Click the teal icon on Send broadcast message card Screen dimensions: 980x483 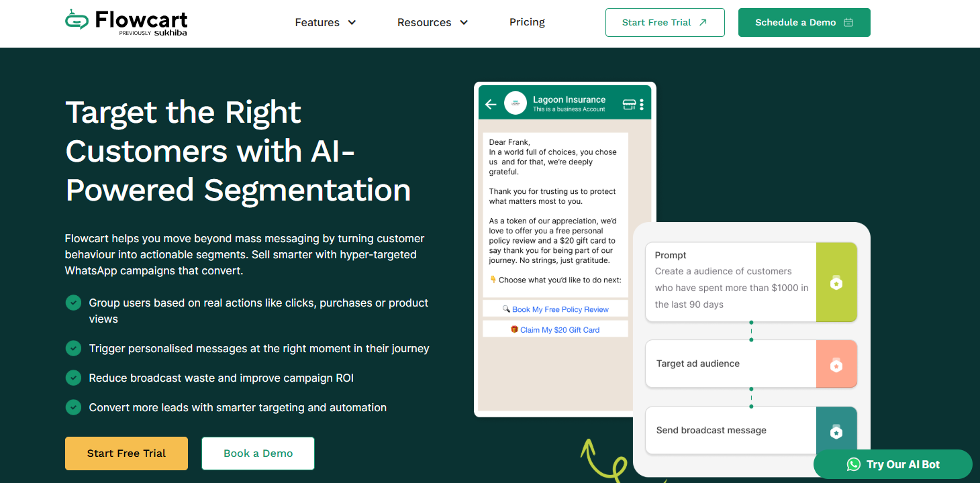tap(836, 431)
